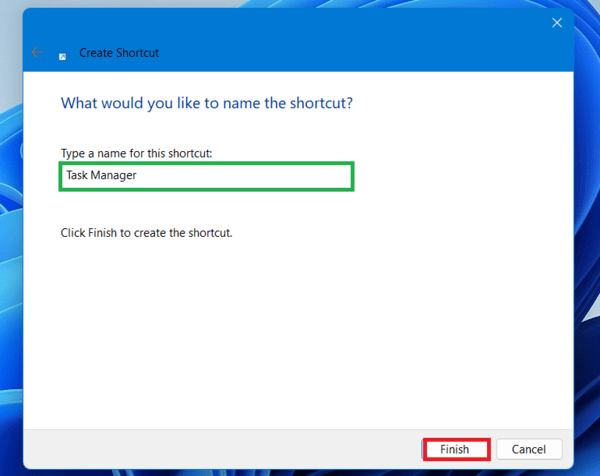Click the Cancel button
This screenshot has height=476, width=600.
pos(529,449)
